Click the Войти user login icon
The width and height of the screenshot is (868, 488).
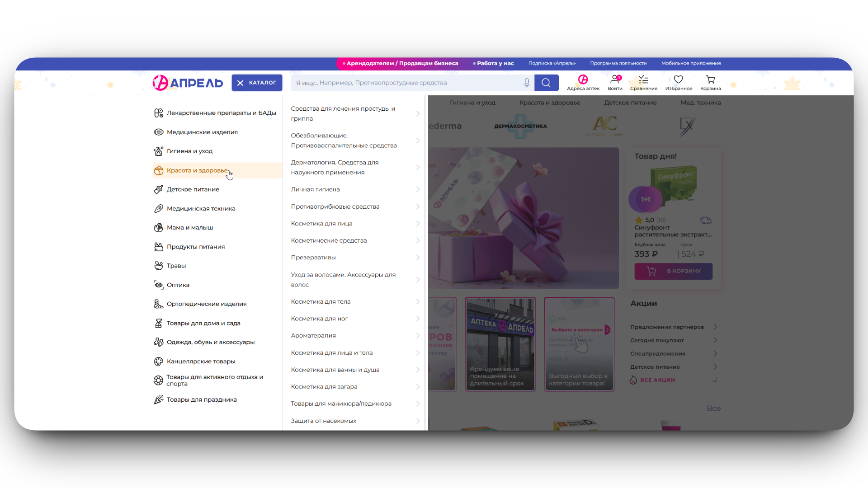click(615, 80)
